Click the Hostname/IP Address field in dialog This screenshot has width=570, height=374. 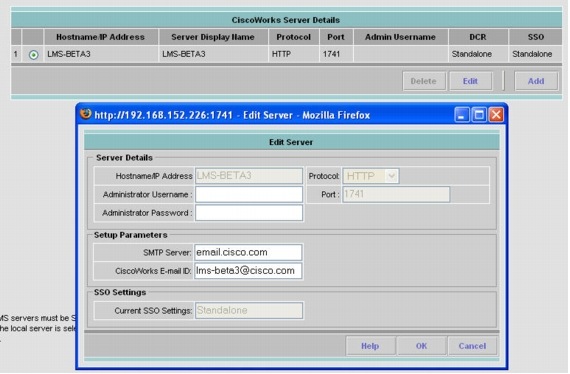249,176
